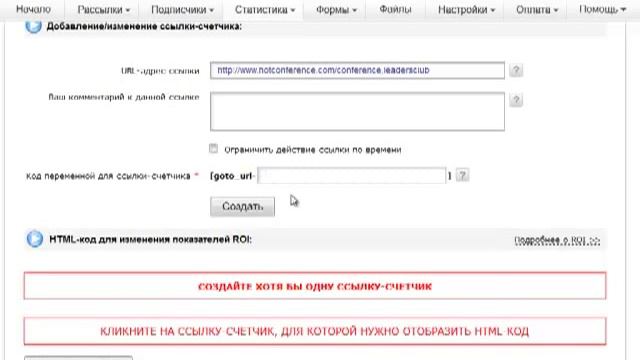Enable Ограничить действие ссылки по времени checkbox
The width and height of the screenshot is (640, 360).
(213, 149)
